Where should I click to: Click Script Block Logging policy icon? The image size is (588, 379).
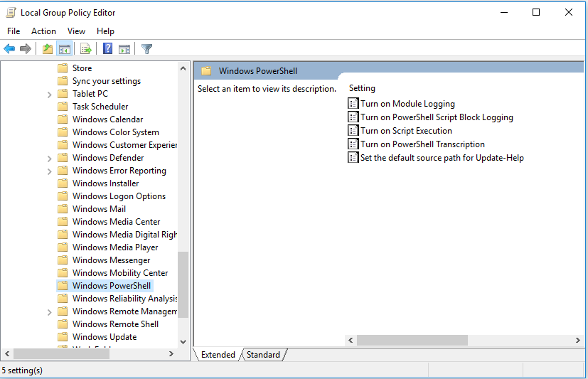353,117
